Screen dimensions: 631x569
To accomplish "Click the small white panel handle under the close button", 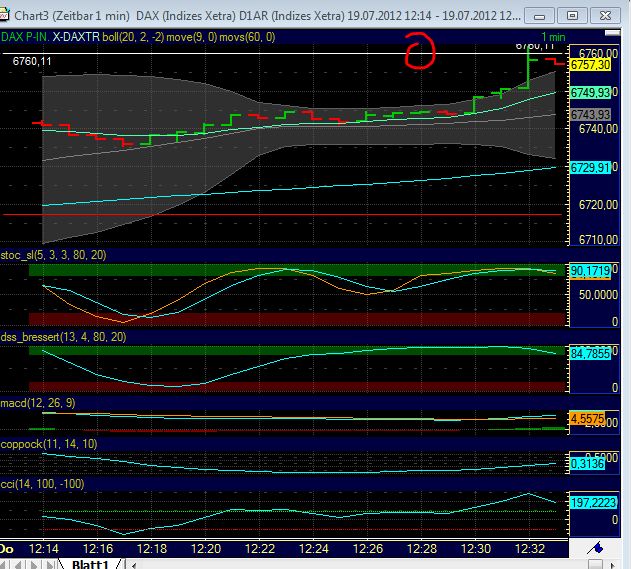I will (x=612, y=33).
